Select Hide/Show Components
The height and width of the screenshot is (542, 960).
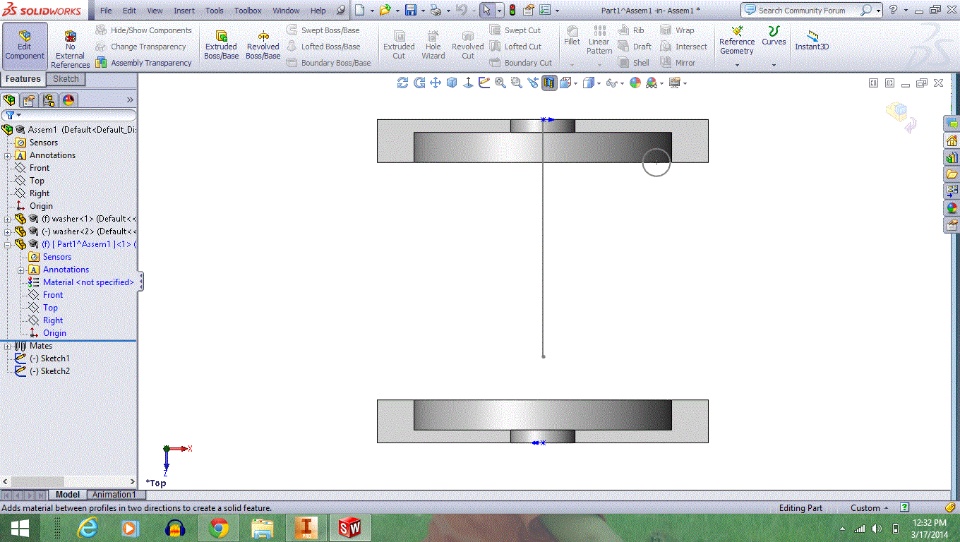coord(144,30)
